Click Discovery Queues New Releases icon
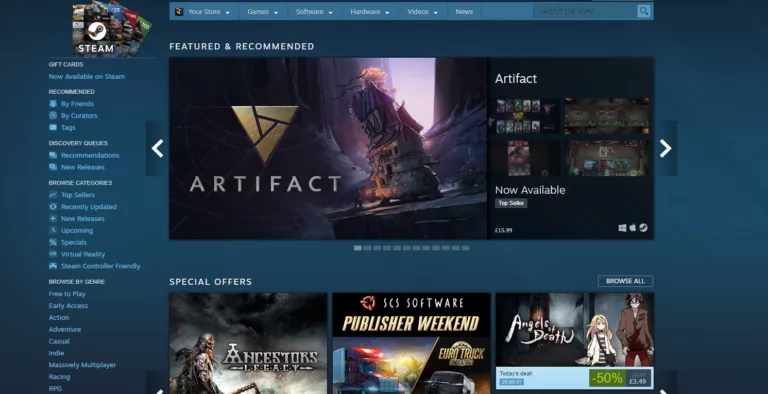Screen dimensions: 768x394 click(x=53, y=167)
